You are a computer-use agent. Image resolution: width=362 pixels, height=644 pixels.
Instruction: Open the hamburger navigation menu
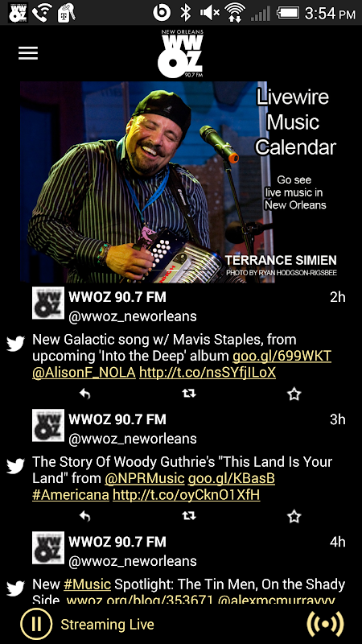28,53
